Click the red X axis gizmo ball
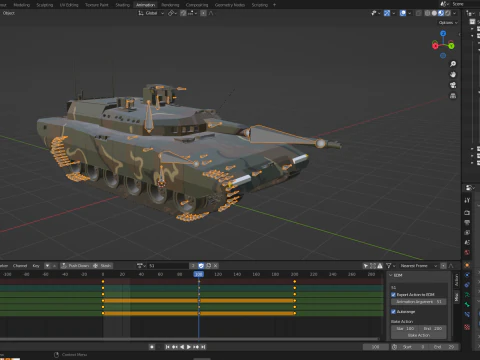This screenshot has width=480, height=360. [x=435, y=46]
